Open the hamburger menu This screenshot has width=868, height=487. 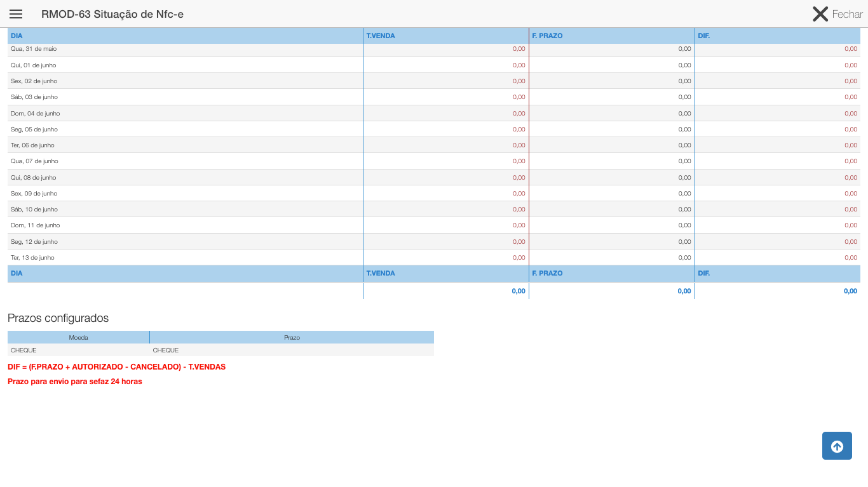16,14
